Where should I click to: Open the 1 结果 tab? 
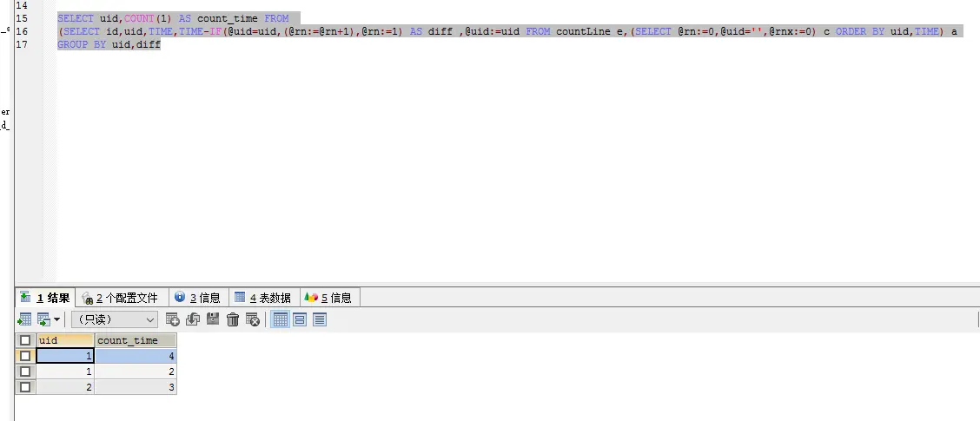[45, 298]
